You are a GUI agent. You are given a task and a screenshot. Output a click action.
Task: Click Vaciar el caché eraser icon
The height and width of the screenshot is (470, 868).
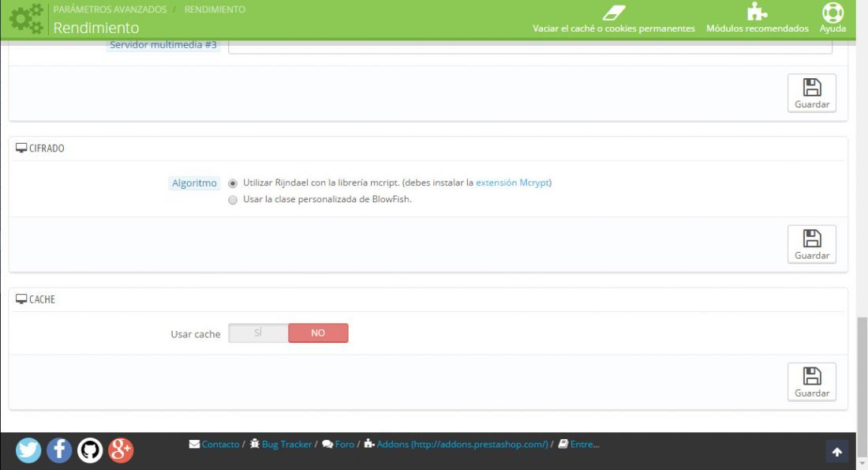pyautogui.click(x=613, y=12)
